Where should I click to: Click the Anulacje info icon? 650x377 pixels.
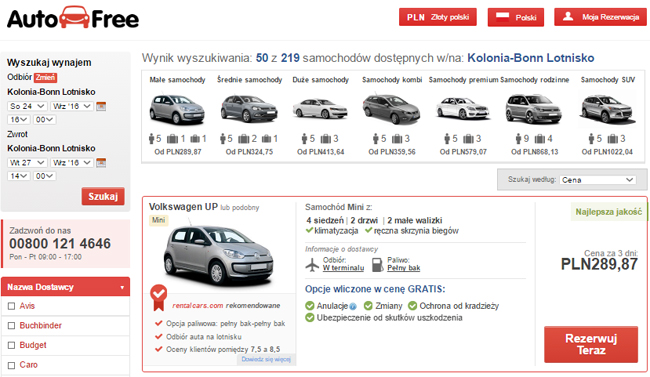(x=353, y=306)
